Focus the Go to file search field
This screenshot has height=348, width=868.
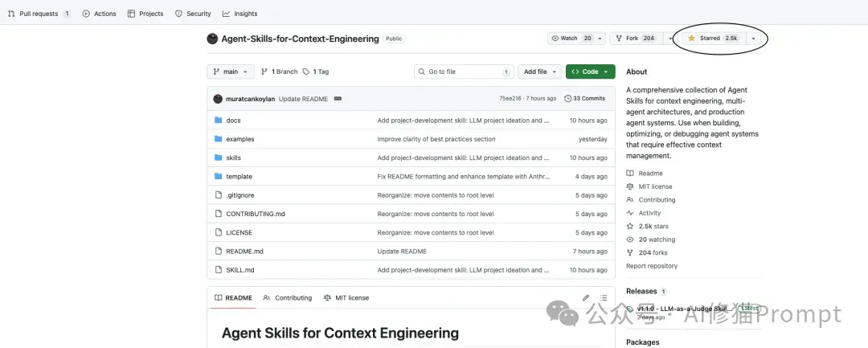pos(464,72)
